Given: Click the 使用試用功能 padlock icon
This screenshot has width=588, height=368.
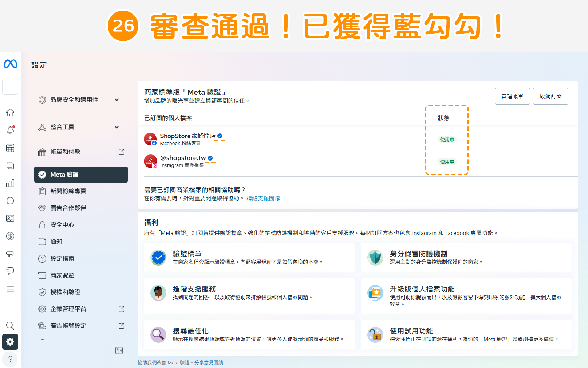Looking at the screenshot, I should click(x=375, y=334).
